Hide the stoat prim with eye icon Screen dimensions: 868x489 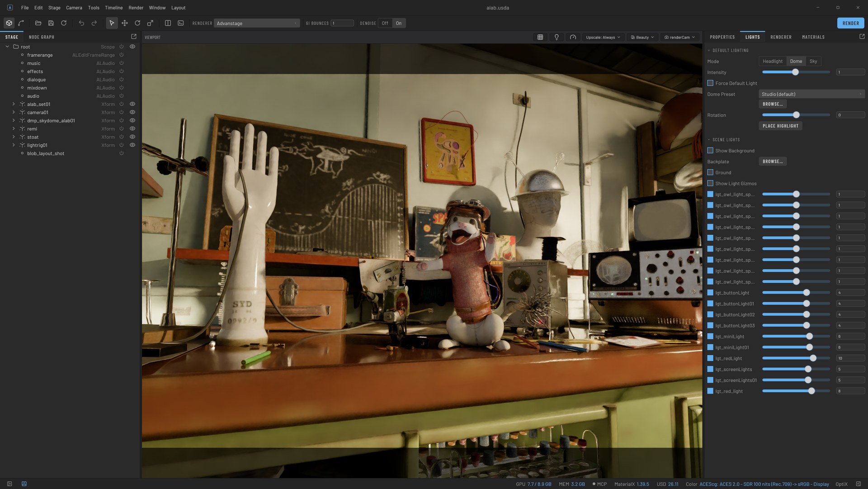[x=132, y=137]
